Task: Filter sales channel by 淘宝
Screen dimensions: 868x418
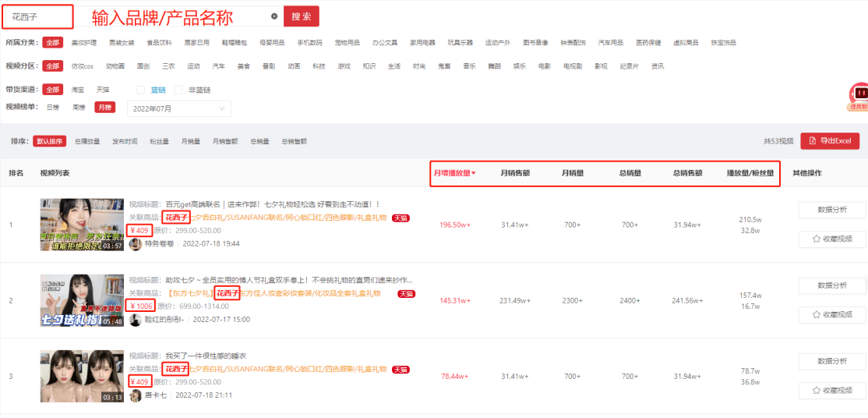Action: point(77,90)
